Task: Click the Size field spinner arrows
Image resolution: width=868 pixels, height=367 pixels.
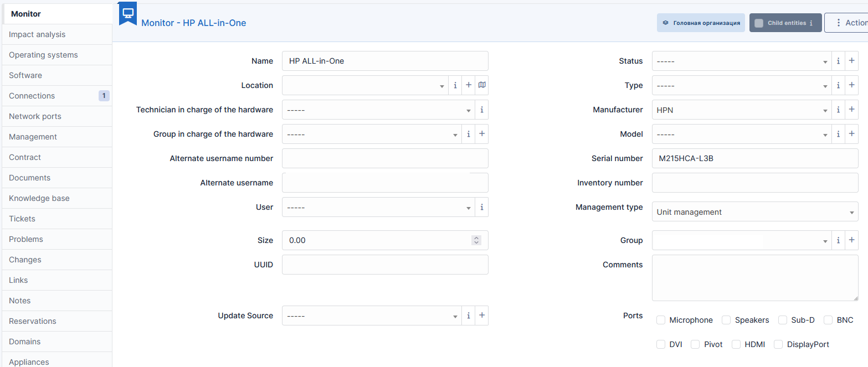Action: [476, 240]
